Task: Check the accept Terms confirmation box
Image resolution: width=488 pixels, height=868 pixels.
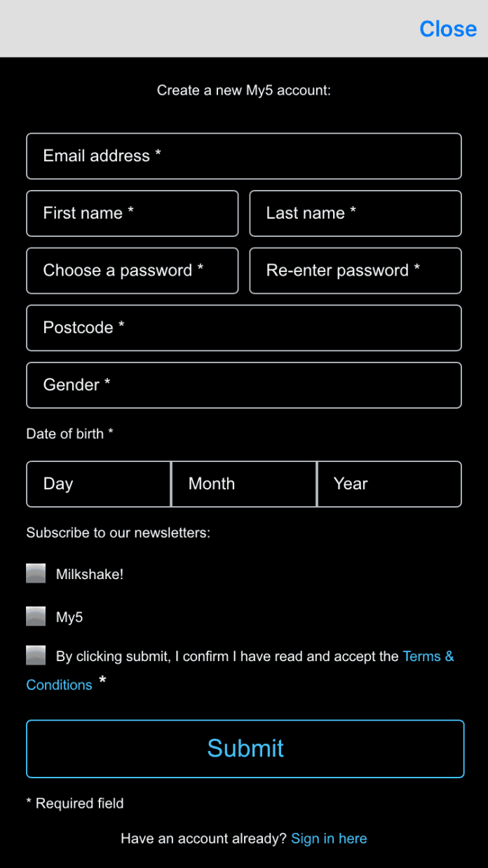Action: click(36, 656)
